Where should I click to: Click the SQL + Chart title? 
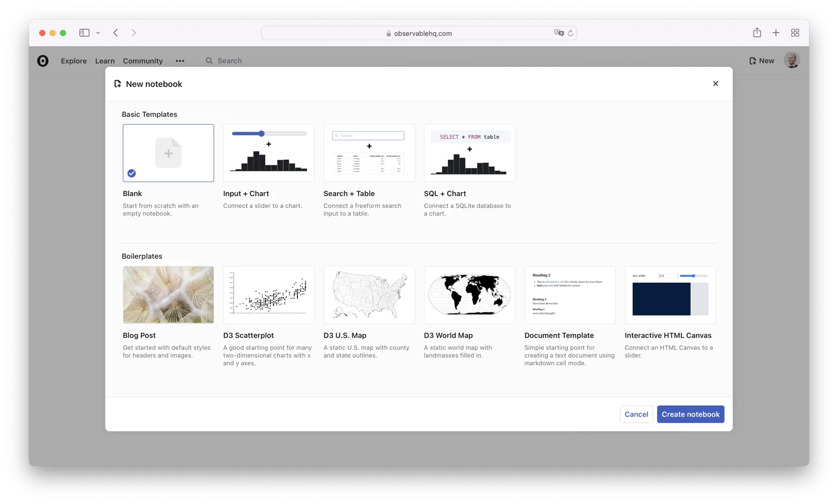point(445,194)
